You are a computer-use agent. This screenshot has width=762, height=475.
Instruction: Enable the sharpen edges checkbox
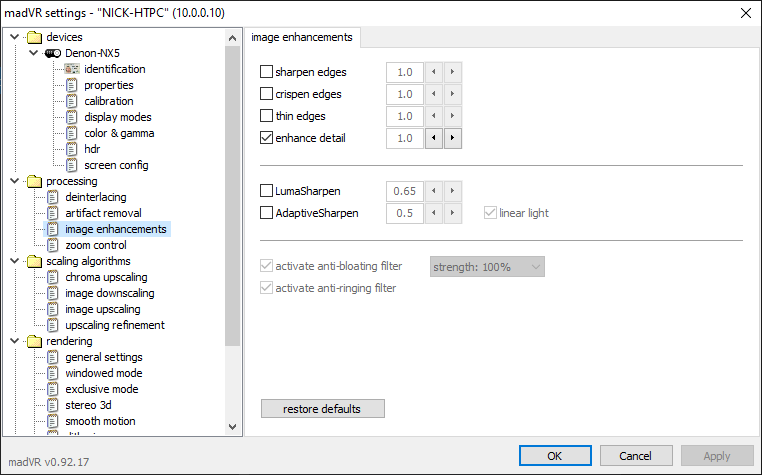point(266,72)
